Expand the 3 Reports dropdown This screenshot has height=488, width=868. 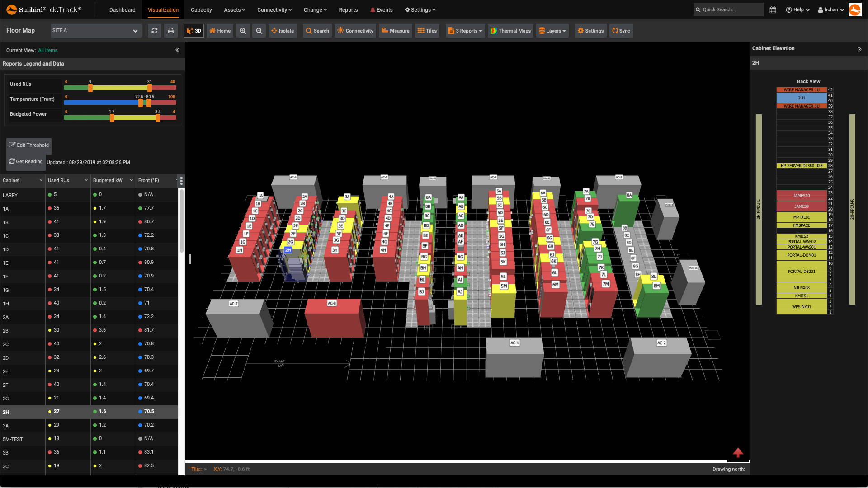[465, 31]
